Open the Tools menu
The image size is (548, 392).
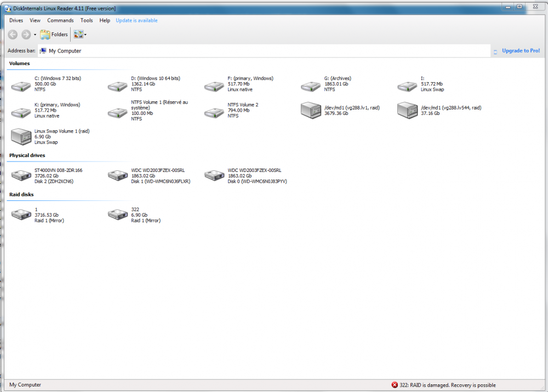click(x=87, y=20)
